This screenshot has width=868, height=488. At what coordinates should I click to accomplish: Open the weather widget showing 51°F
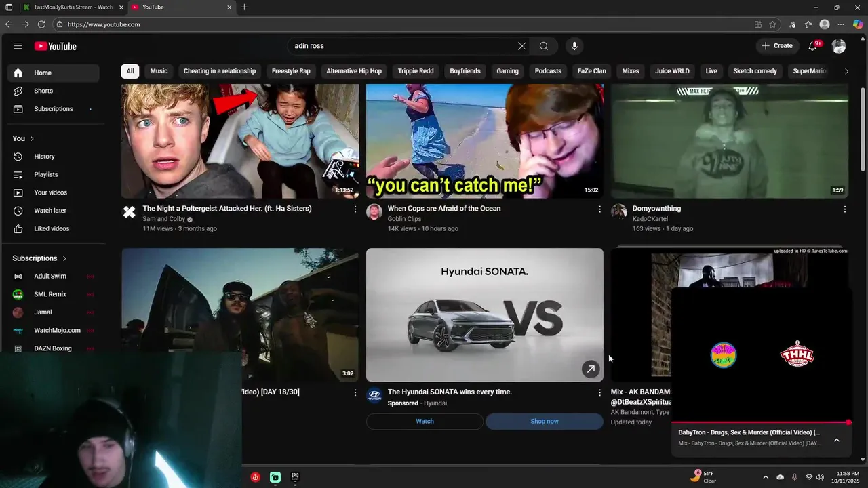[703, 477]
